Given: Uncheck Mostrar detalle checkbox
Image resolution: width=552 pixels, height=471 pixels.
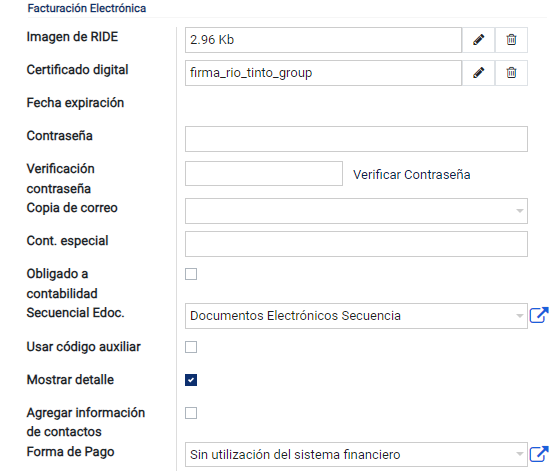Looking at the screenshot, I should tap(191, 380).
